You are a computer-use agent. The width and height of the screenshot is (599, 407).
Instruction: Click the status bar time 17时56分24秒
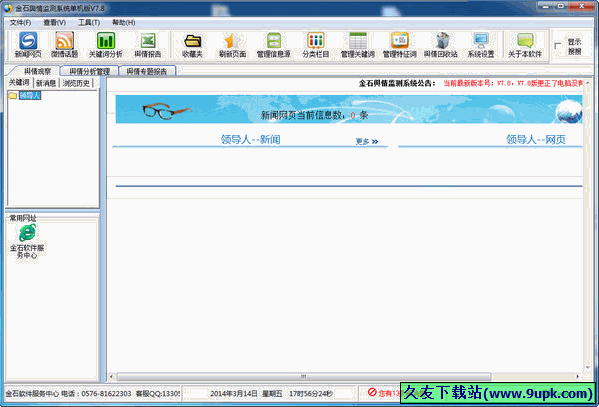[311, 394]
